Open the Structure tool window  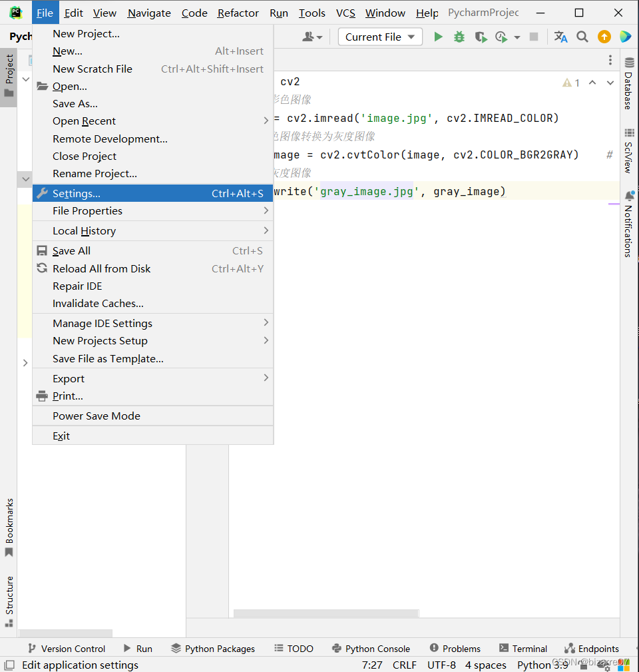[9, 601]
